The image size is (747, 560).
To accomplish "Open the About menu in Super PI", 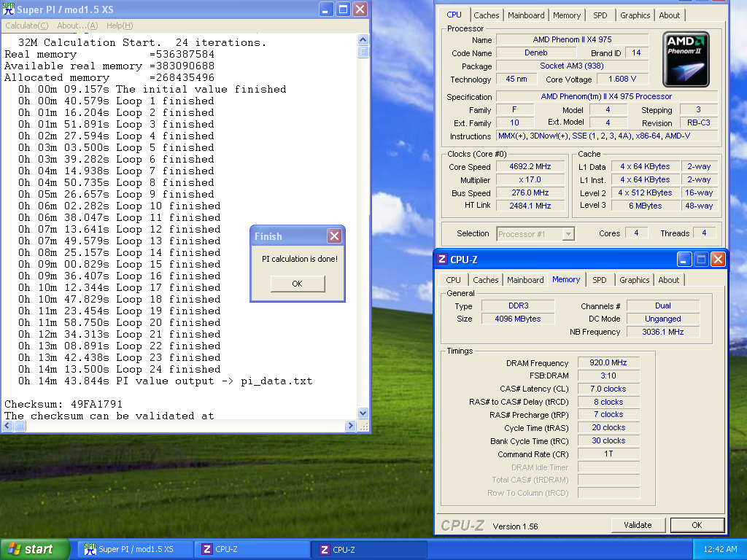I will pos(77,26).
